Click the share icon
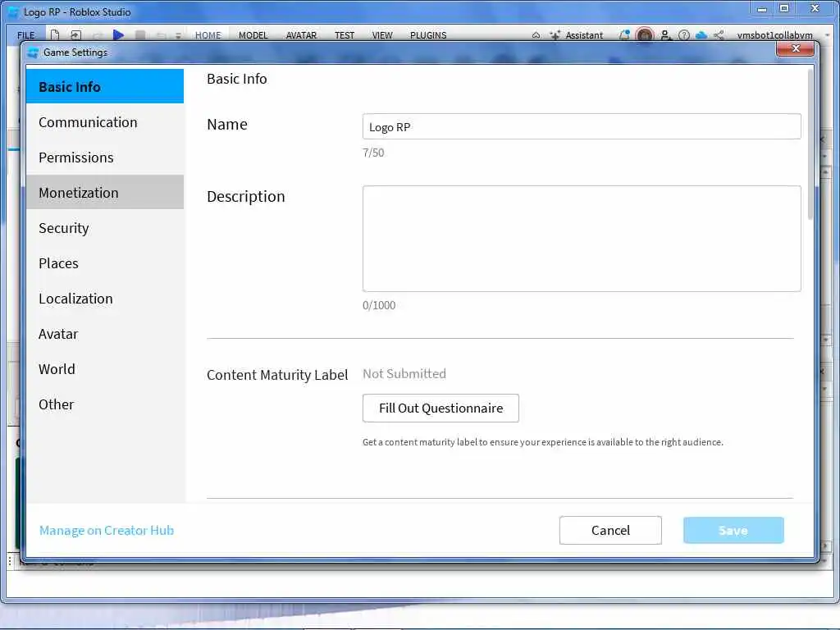 tap(719, 34)
